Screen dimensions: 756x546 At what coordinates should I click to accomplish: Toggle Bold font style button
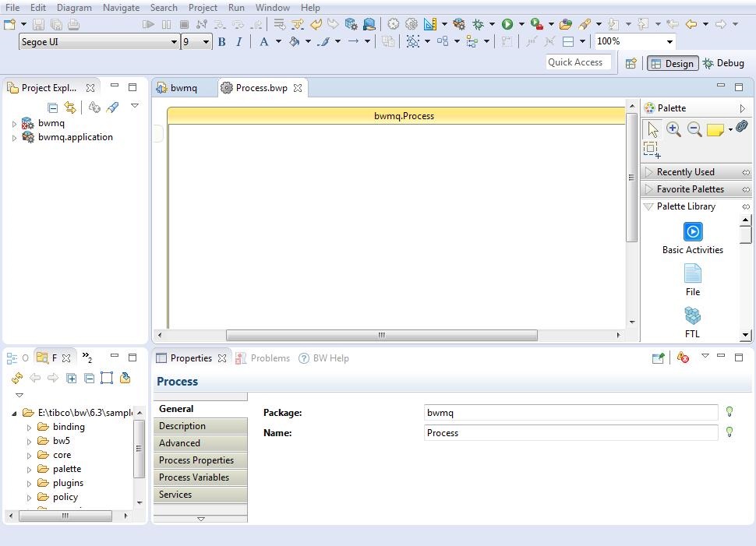pyautogui.click(x=221, y=42)
